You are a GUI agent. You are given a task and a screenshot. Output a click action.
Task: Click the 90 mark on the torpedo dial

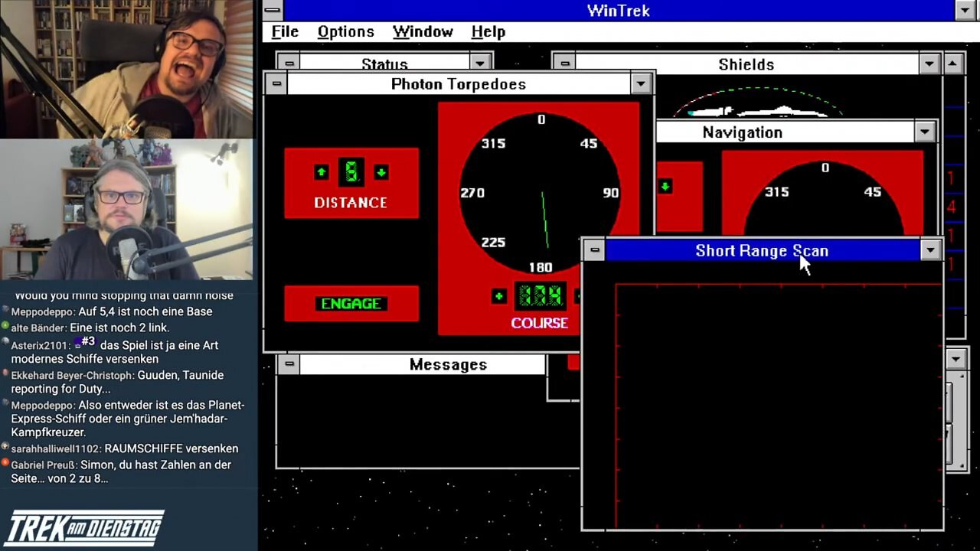pos(610,193)
